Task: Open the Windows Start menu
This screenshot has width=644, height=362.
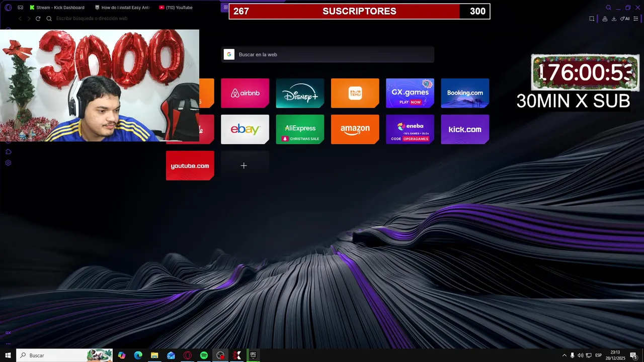Action: [x=8, y=355]
